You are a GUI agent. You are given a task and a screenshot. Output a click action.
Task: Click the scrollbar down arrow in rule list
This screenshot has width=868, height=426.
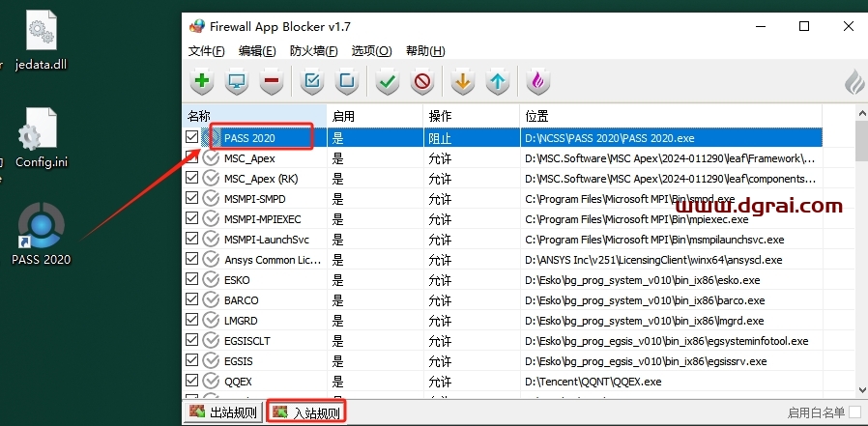tap(862, 390)
